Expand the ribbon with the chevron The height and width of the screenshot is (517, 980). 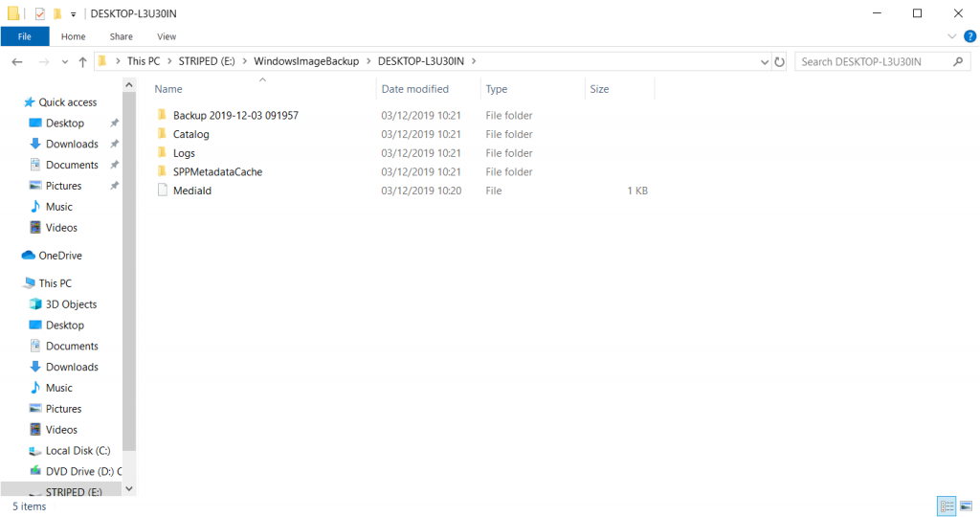click(x=952, y=36)
